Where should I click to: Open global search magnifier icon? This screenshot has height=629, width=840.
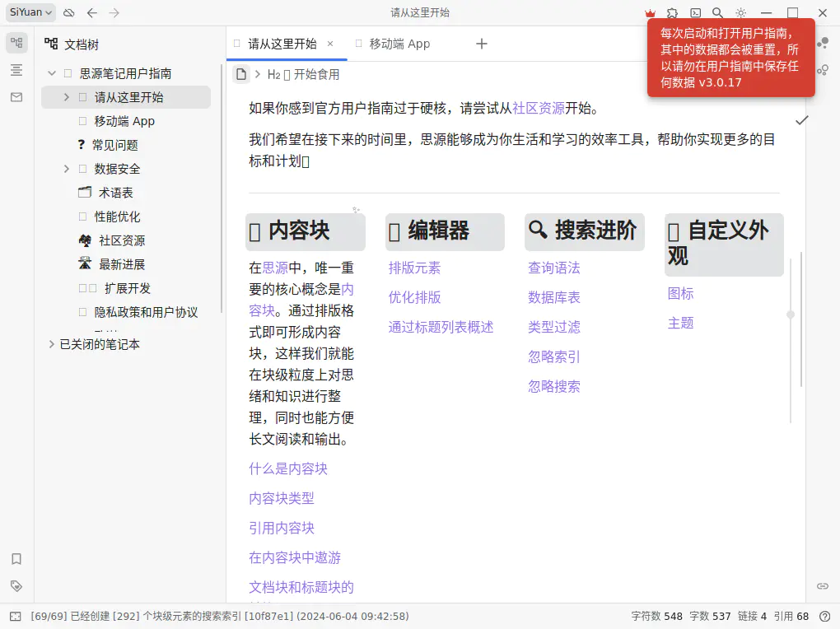pos(718,12)
